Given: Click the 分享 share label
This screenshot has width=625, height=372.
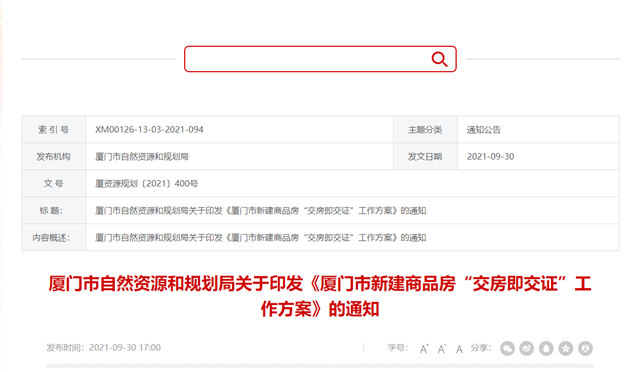Looking at the screenshot, I should coord(481,348).
